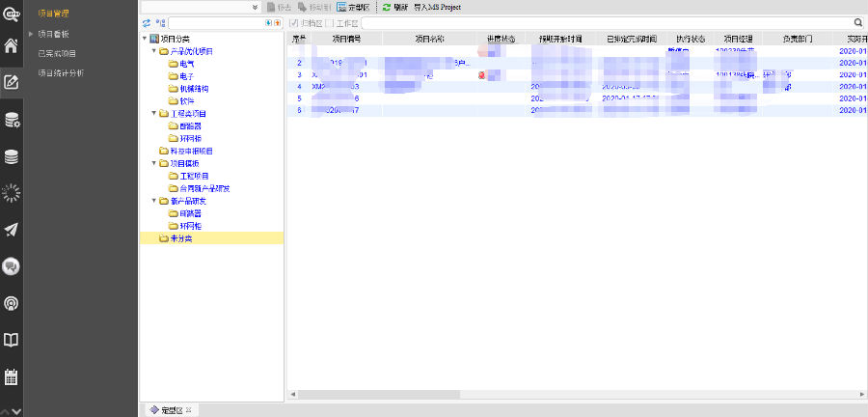Screen dimensions: 868x417
Task: Collapse the 新产品研发 folder
Action: click(x=154, y=201)
